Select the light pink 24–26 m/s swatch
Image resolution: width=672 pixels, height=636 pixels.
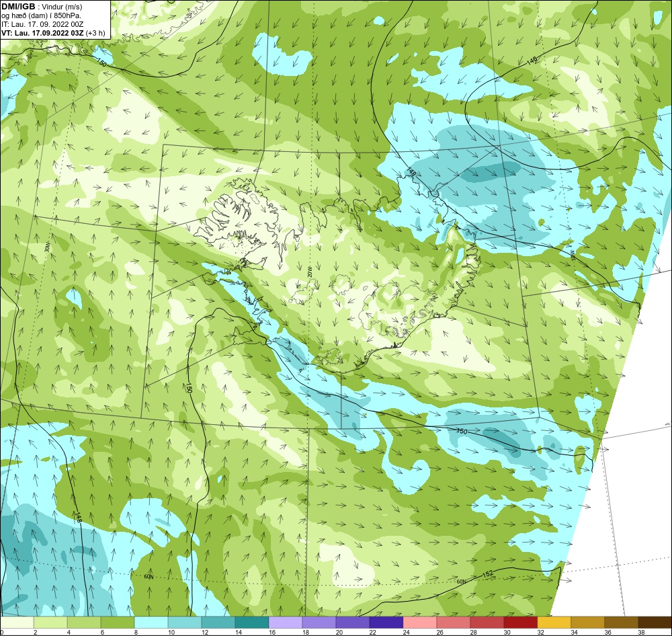coord(419,623)
